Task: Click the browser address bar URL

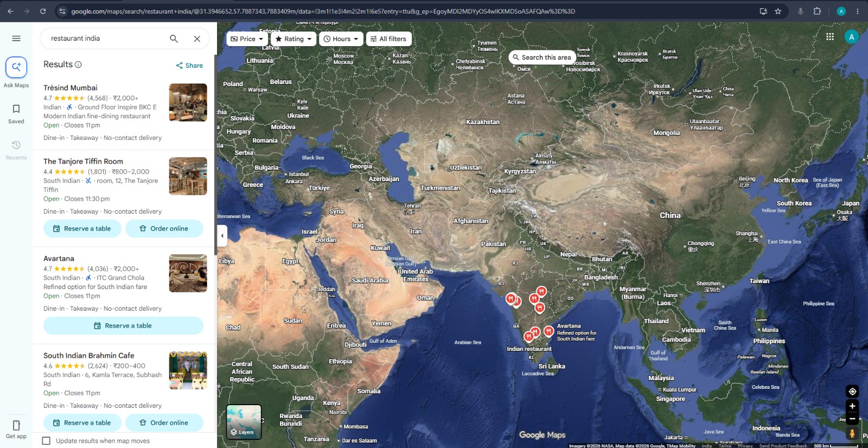Action: (323, 11)
